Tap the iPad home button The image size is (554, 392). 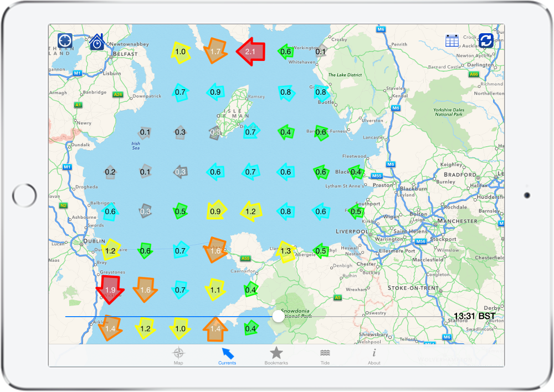24,195
